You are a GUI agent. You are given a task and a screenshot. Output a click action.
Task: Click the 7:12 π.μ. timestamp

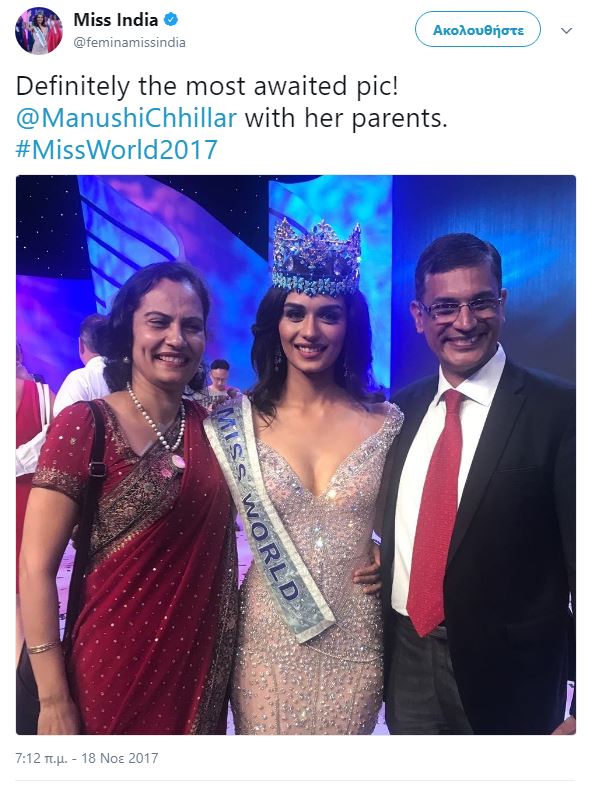(x=42, y=757)
